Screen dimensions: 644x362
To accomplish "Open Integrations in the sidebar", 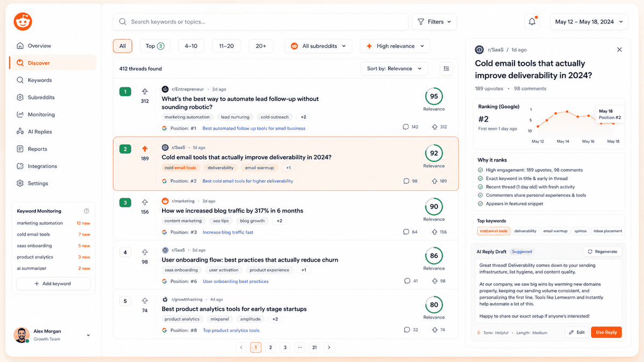I will 53,166.
